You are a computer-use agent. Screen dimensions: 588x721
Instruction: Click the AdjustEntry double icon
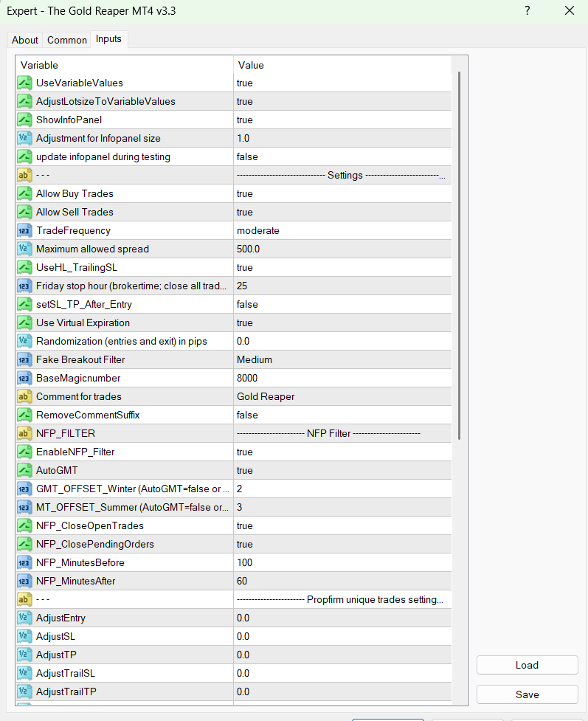pyautogui.click(x=24, y=618)
